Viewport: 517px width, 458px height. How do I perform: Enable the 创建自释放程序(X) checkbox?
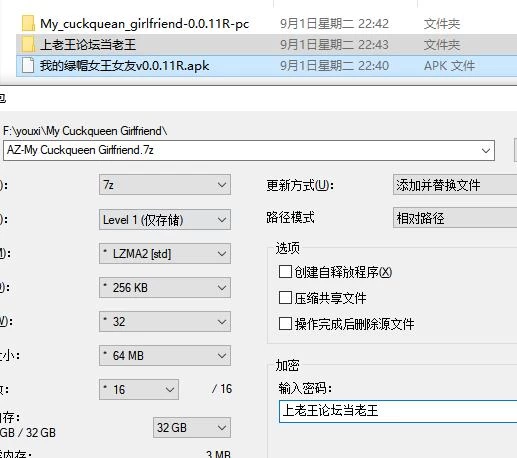point(285,272)
